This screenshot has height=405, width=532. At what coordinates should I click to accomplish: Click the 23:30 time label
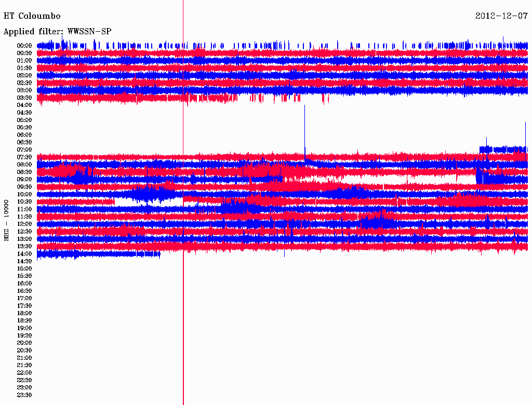[x=24, y=395]
